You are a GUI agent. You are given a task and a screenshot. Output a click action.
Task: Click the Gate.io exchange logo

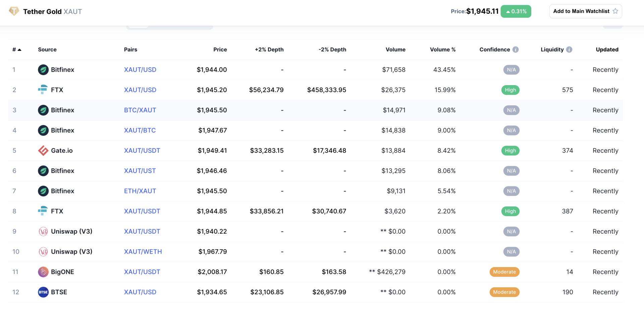point(43,150)
